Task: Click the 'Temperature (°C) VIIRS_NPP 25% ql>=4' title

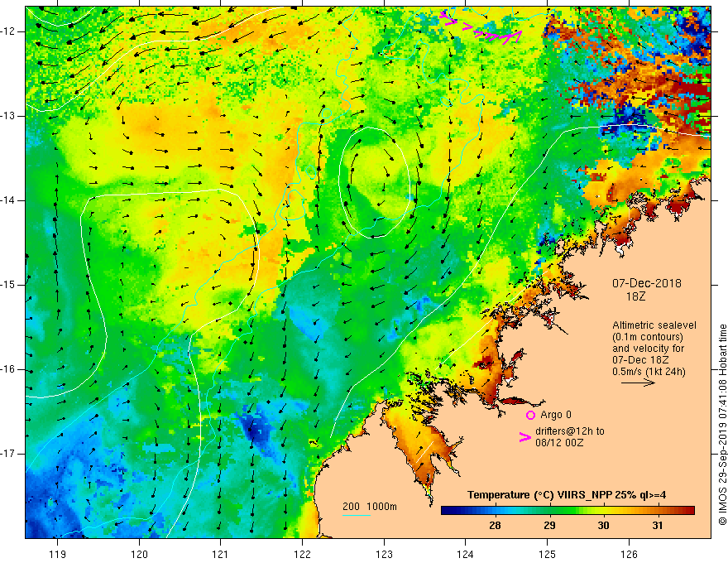Action: coord(567,495)
